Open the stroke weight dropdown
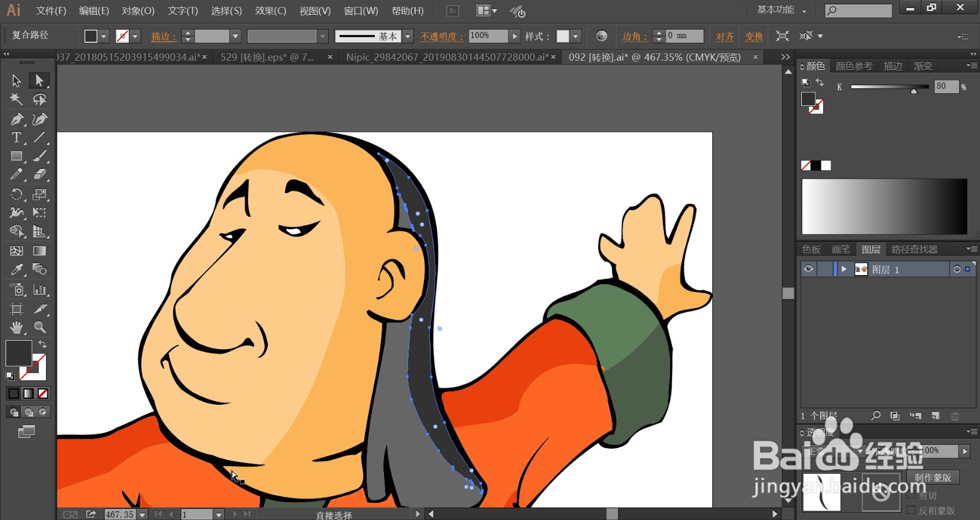This screenshot has height=520, width=980. [235, 36]
